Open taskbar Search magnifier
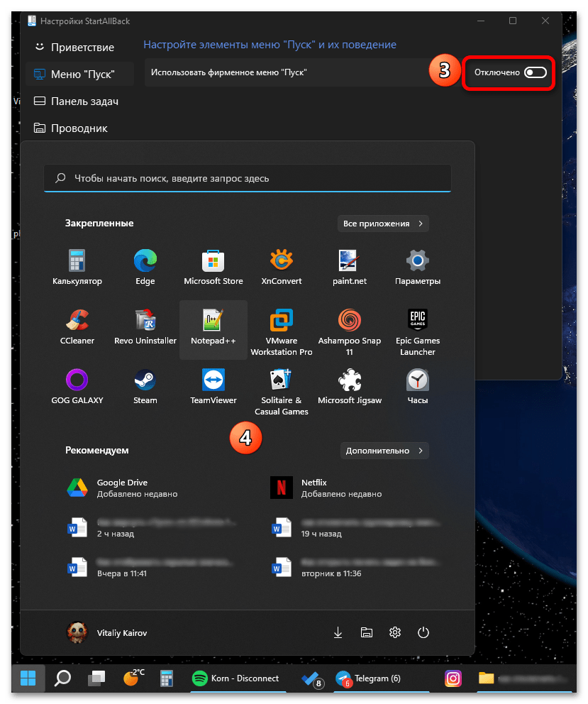This screenshot has height=704, width=588. 62,678
